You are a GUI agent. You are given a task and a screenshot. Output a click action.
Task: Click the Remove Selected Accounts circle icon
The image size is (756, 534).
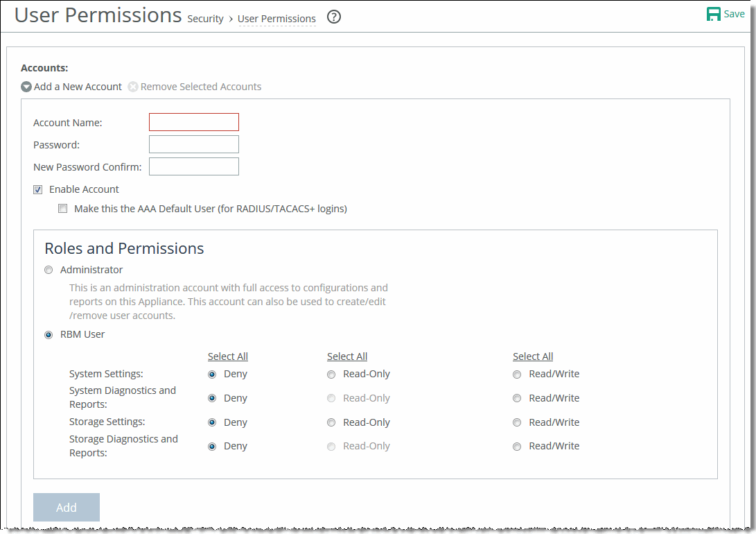click(132, 86)
